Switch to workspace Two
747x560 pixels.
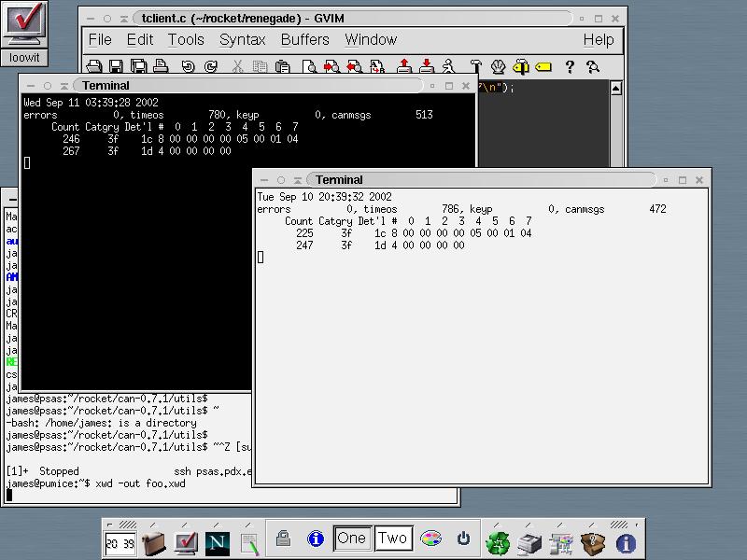(393, 539)
